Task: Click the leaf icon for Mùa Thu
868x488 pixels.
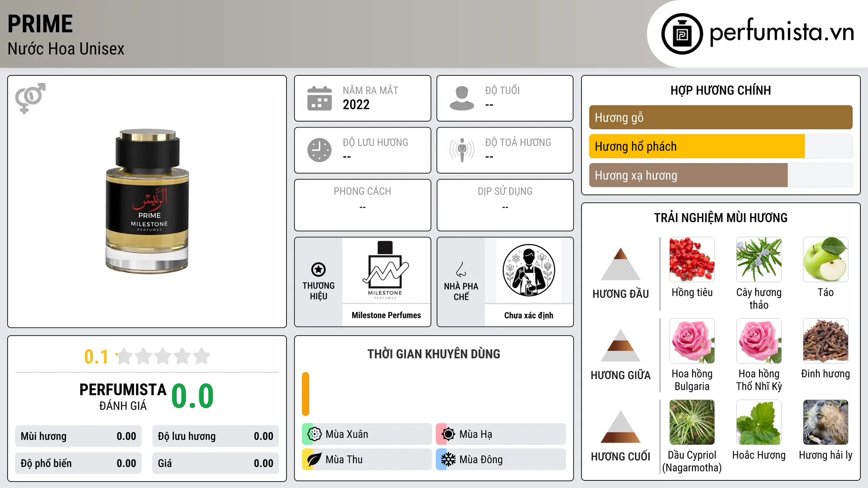Action: [314, 460]
